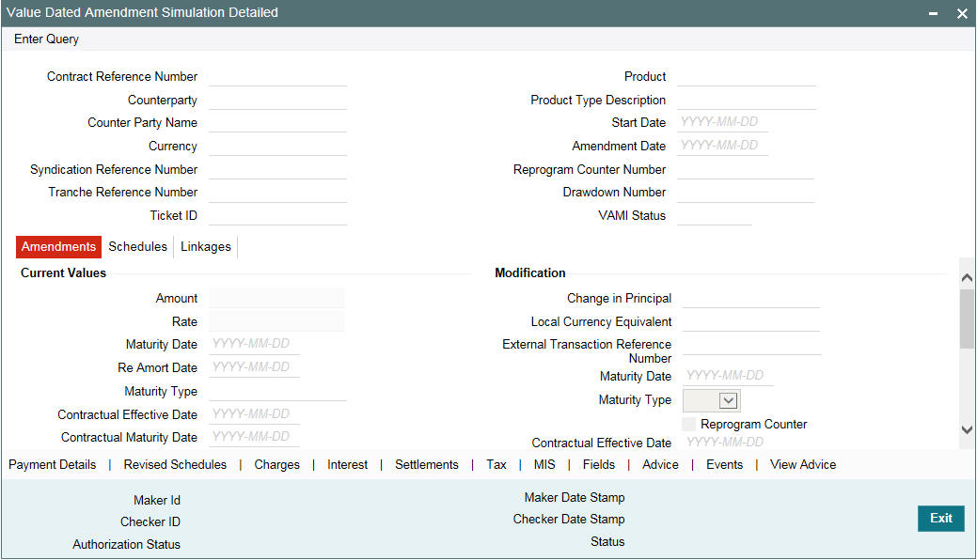Click the Local Currency Equivalent field
The image size is (977, 560).
click(751, 321)
